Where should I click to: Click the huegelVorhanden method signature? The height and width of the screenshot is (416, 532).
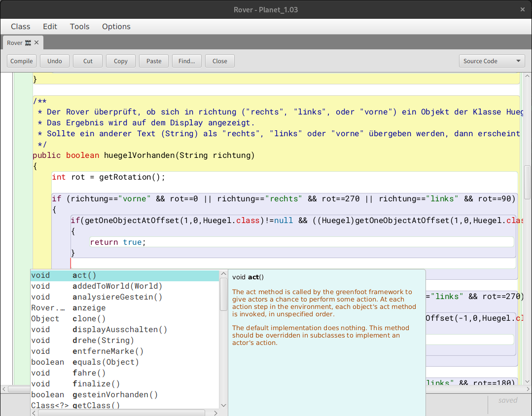tap(143, 155)
